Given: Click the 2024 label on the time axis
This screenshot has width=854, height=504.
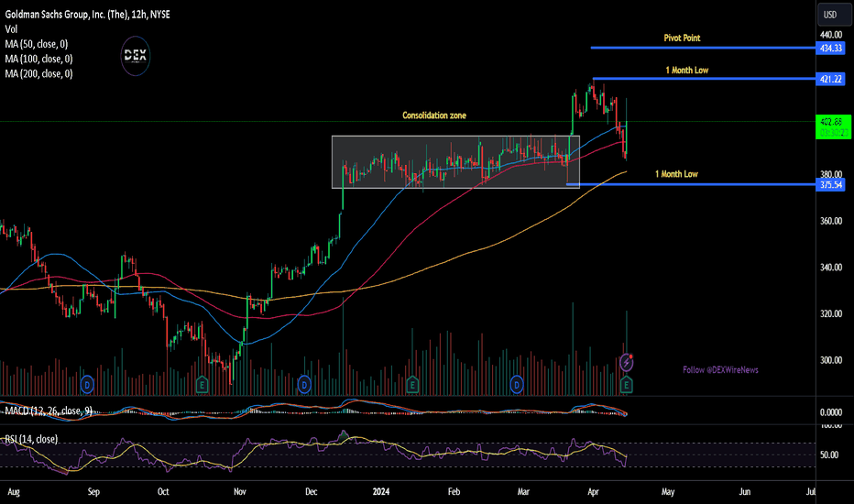Looking at the screenshot, I should (x=380, y=492).
